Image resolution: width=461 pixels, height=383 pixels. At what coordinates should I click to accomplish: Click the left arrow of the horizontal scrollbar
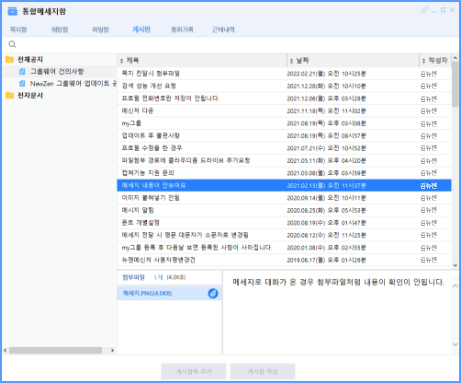tap(5, 350)
